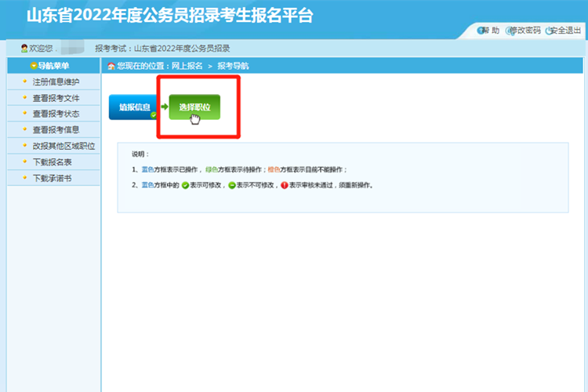Click the green checkmark on 填报信息
588x392 pixels.
coord(154,115)
